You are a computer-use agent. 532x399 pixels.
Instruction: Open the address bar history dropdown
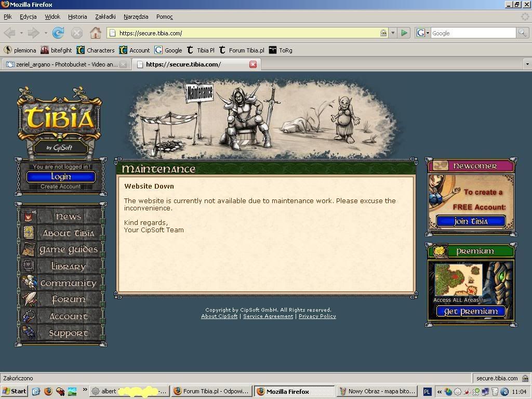393,33
